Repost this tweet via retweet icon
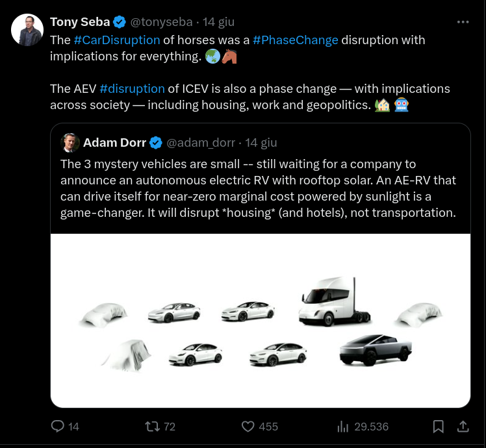 [152, 426]
